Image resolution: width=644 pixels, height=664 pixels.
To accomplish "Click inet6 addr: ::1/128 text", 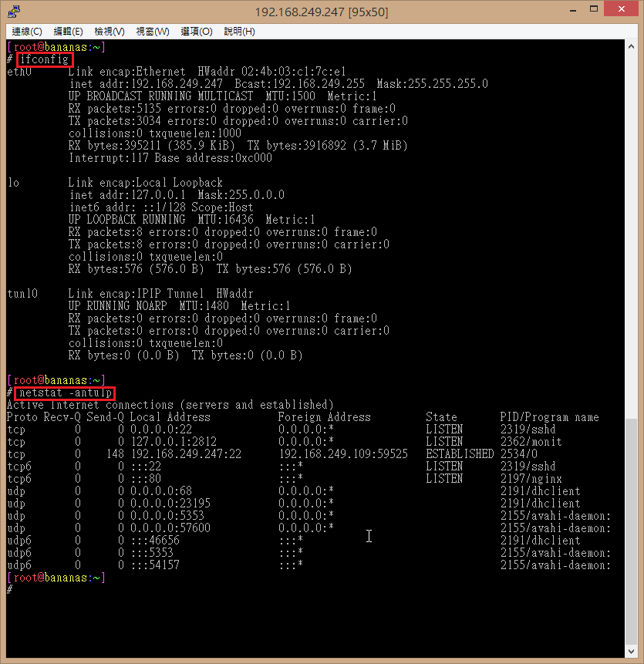I will click(x=127, y=207).
